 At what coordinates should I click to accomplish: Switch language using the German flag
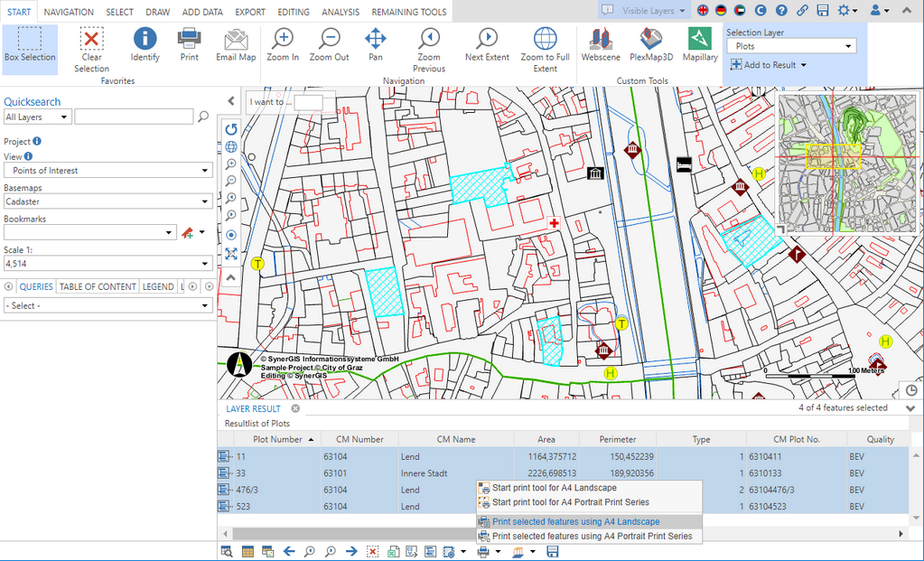click(721, 10)
